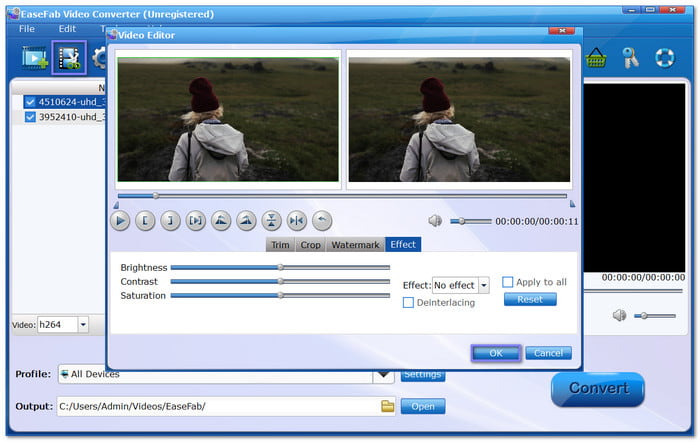Screen dimensions: 700x442
Task: Click the rotate left button
Action: [x=221, y=221]
